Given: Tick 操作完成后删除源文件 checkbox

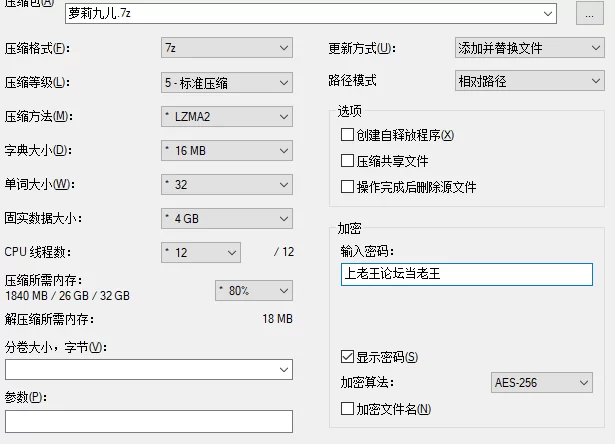Looking at the screenshot, I should point(347,187).
